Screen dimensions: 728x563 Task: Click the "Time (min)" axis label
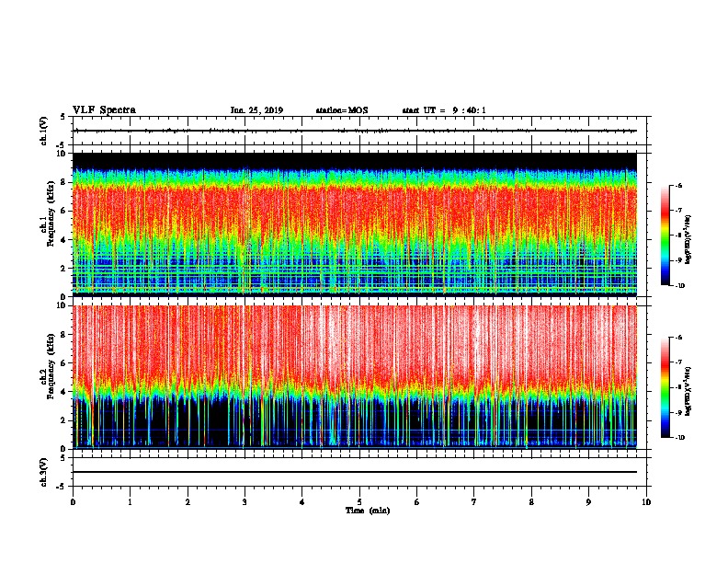[368, 511]
